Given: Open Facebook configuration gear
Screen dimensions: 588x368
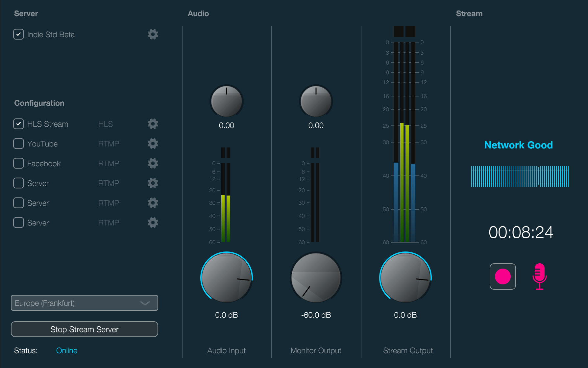Looking at the screenshot, I should pyautogui.click(x=153, y=163).
